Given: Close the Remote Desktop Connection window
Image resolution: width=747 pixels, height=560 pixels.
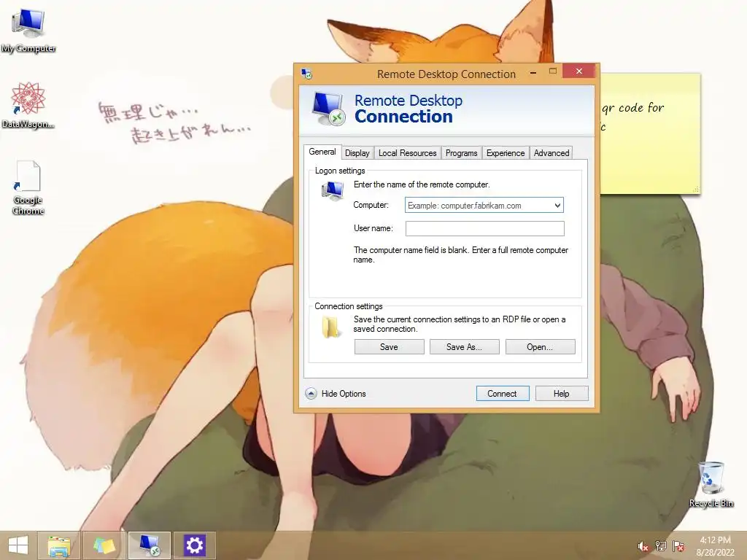Looking at the screenshot, I should point(578,71).
